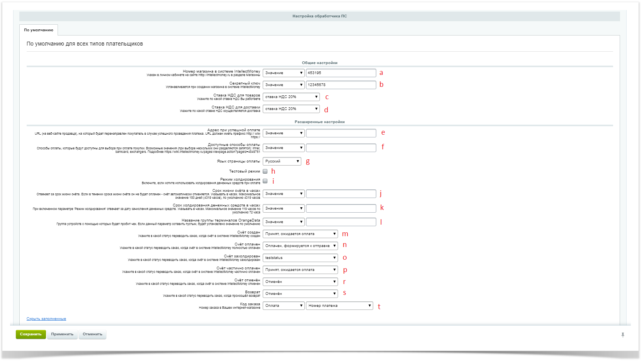
Task: Click the Срок жизни счёта input field
Action: pyautogui.click(x=341, y=194)
